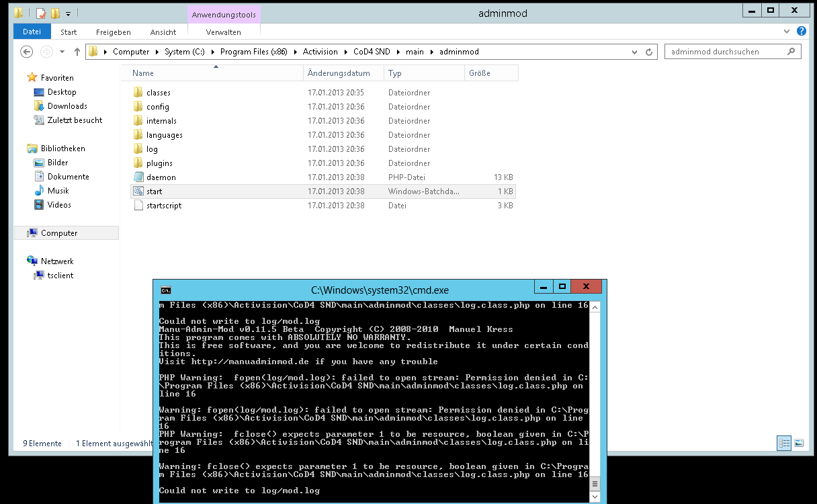This screenshot has height=504, width=817.
Task: Sort files by Änderungsdatum column
Action: [339, 73]
